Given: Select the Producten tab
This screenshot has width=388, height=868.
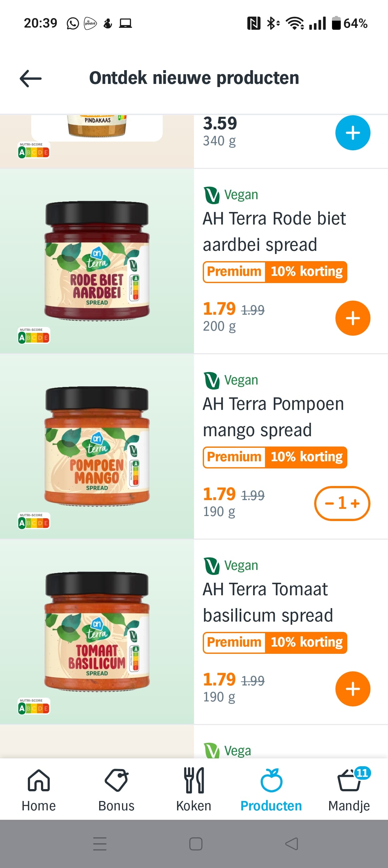Looking at the screenshot, I should (271, 789).
